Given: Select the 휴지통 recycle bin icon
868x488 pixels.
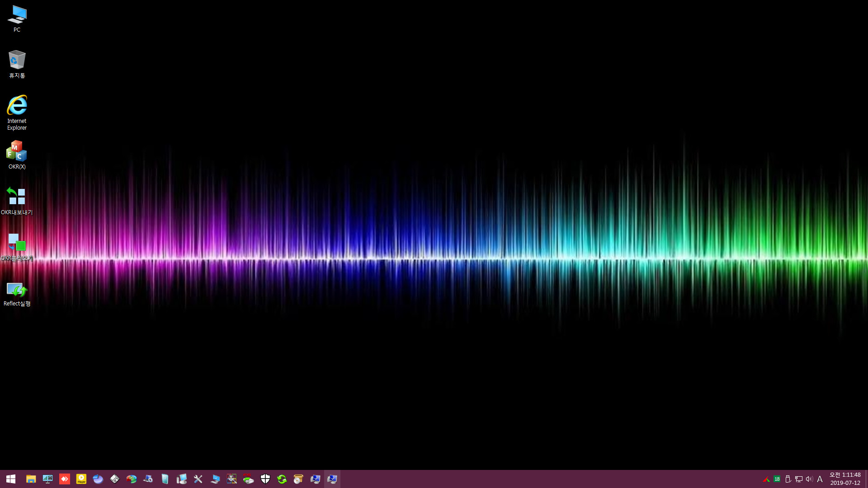Looking at the screenshot, I should pos(17,64).
